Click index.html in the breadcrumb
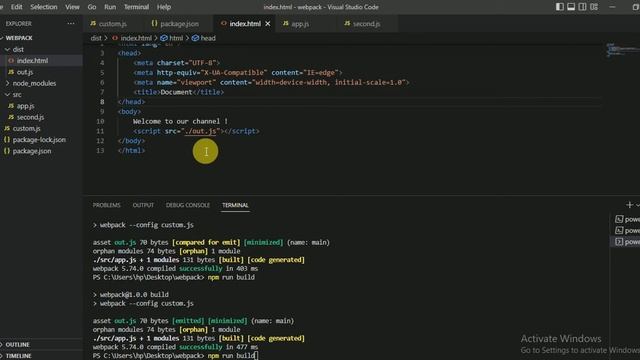Image resolution: width=640 pixels, height=360 pixels. (136, 38)
